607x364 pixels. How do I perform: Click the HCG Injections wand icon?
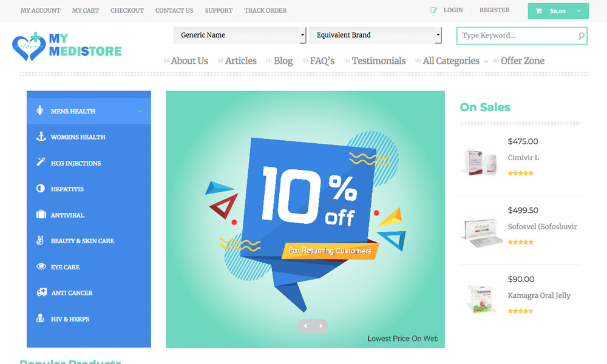[x=41, y=162]
